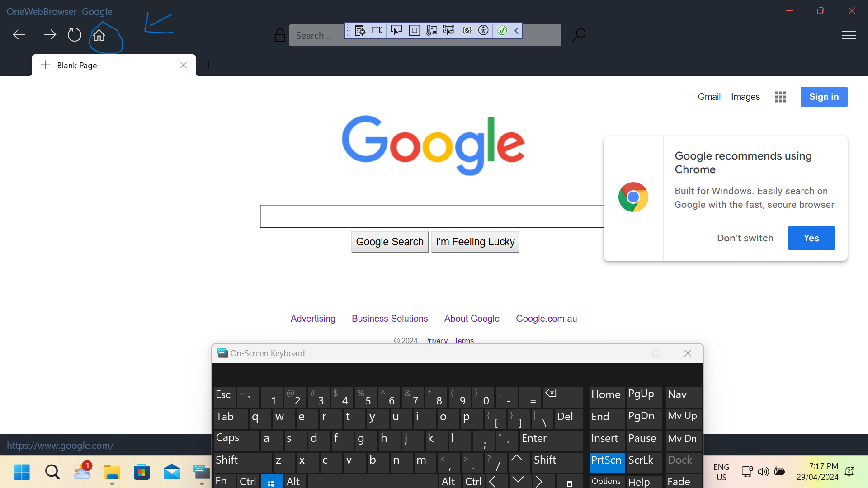Select the Blank Page tab

[x=113, y=65]
